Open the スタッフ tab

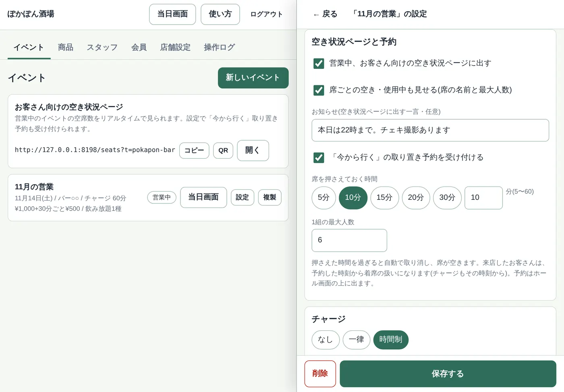(102, 48)
